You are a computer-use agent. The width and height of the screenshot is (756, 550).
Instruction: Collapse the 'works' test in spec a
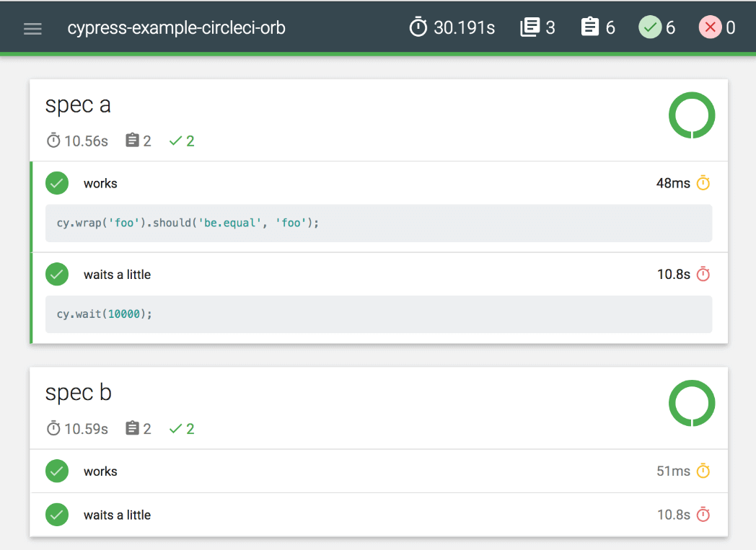pos(100,184)
